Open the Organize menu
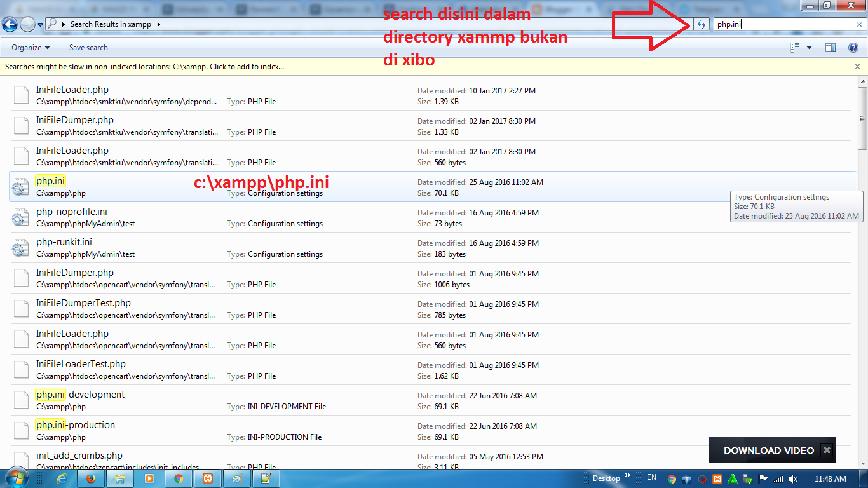Viewport: 868px width, 488px height. 31,48
